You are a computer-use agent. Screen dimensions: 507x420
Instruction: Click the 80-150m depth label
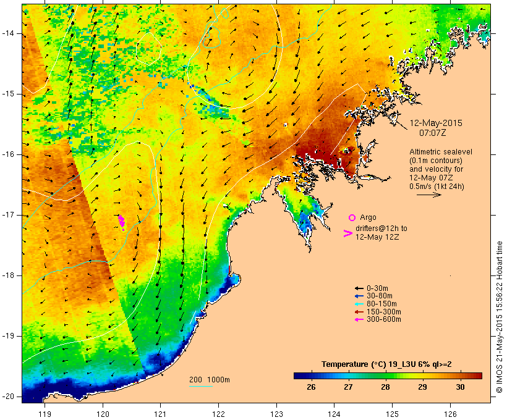tap(381, 304)
